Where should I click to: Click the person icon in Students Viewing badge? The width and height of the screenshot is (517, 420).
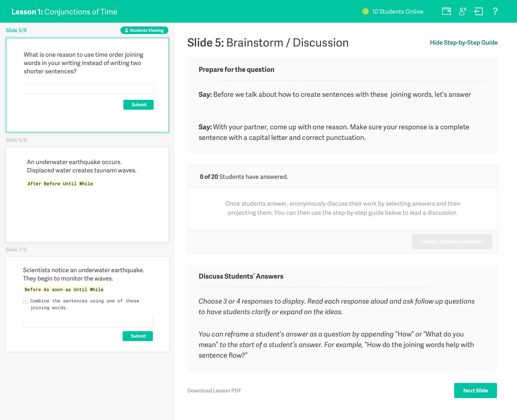point(126,30)
